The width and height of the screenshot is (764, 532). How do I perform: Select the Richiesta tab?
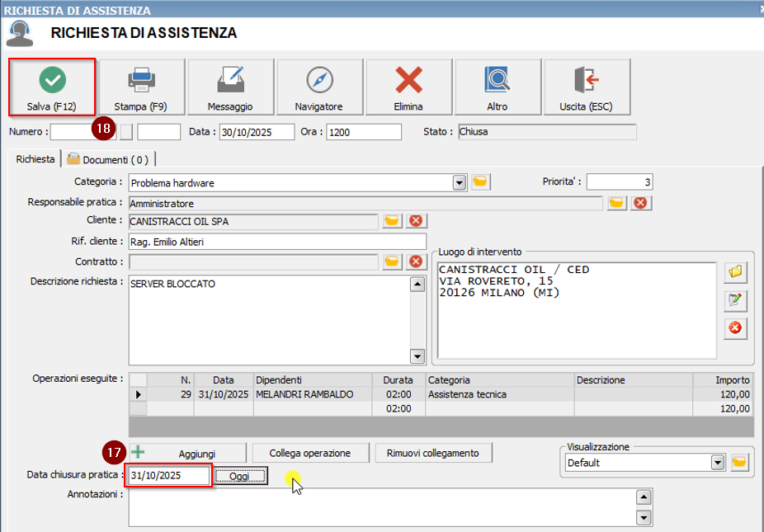[35, 159]
